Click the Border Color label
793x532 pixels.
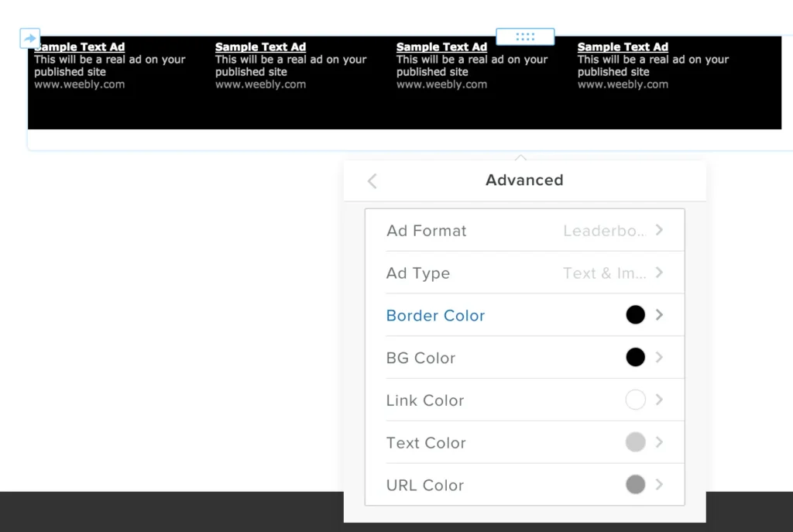[435, 315]
